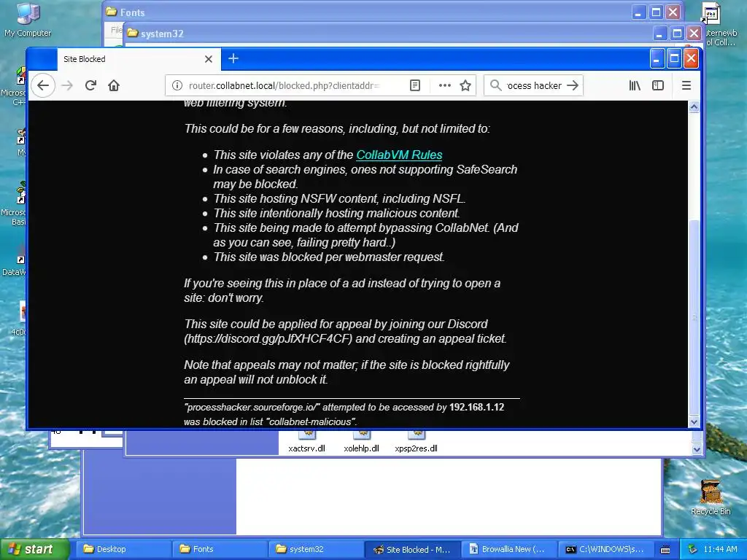This screenshot has width=747, height=560.
Task: Open the Firefox home page
Action: click(113, 86)
